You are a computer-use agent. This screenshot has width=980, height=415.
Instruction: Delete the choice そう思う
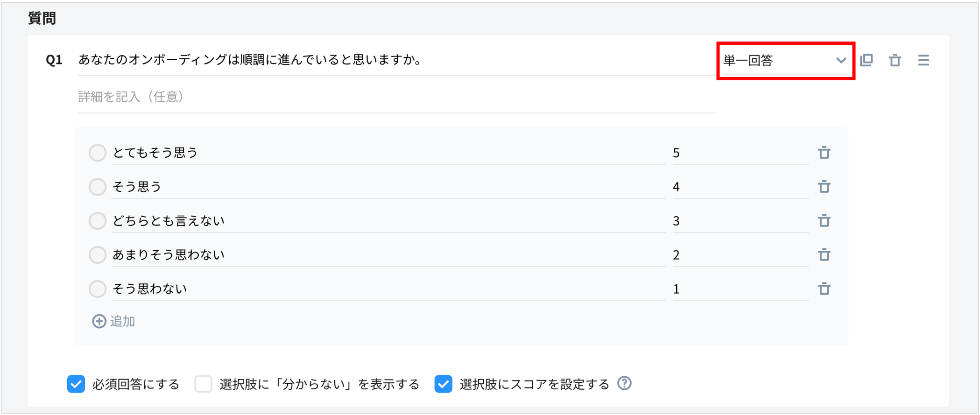(x=825, y=186)
